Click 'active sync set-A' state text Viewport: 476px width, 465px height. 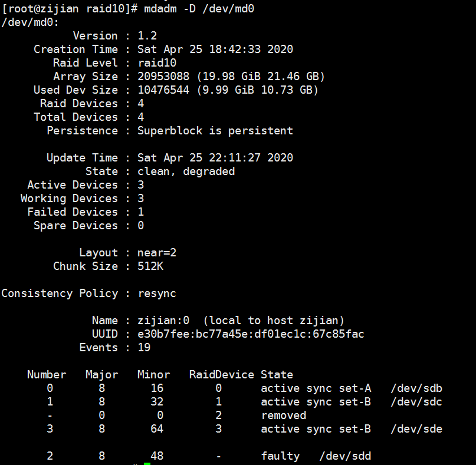(x=316, y=388)
